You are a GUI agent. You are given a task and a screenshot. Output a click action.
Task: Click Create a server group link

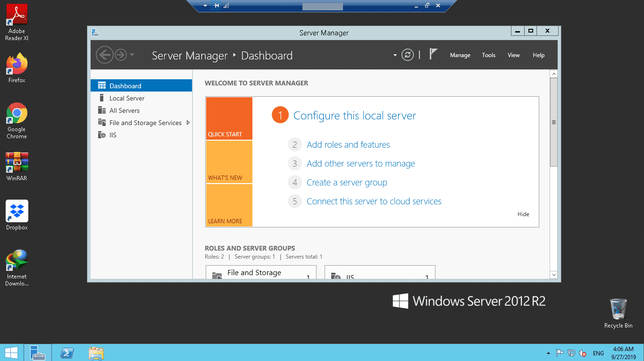(347, 183)
